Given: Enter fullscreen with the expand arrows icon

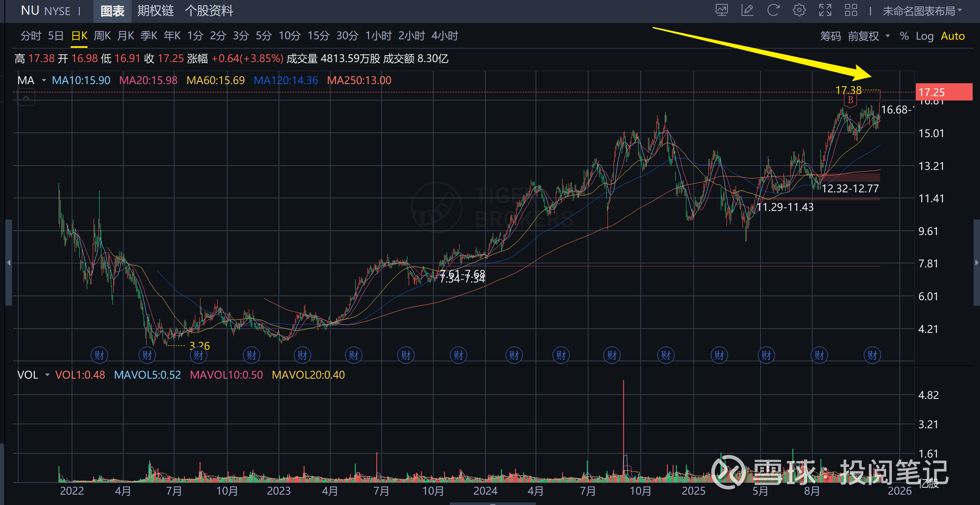Looking at the screenshot, I should point(825,10).
